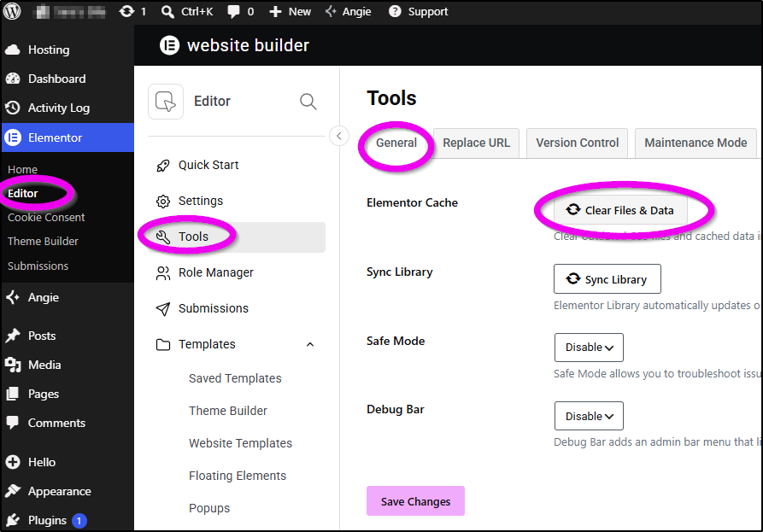Switch to the Maintenance Mode tab
This screenshot has height=532, width=763.
[x=696, y=143]
